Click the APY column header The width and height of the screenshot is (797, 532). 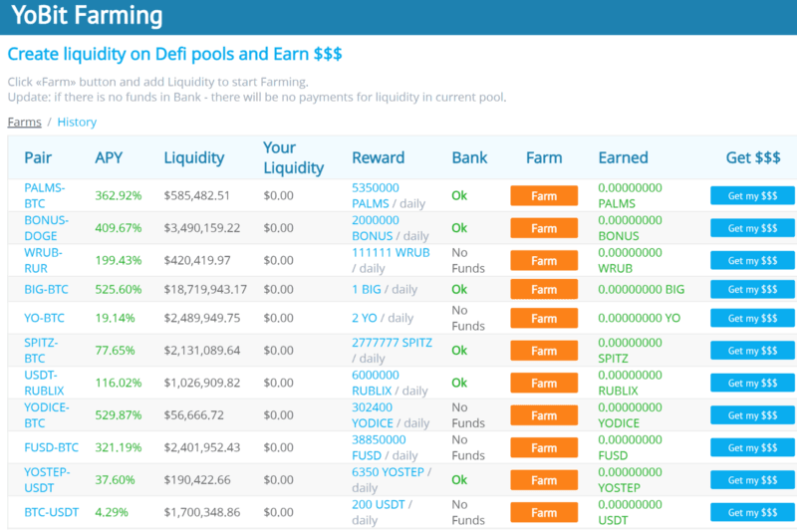coord(109,157)
